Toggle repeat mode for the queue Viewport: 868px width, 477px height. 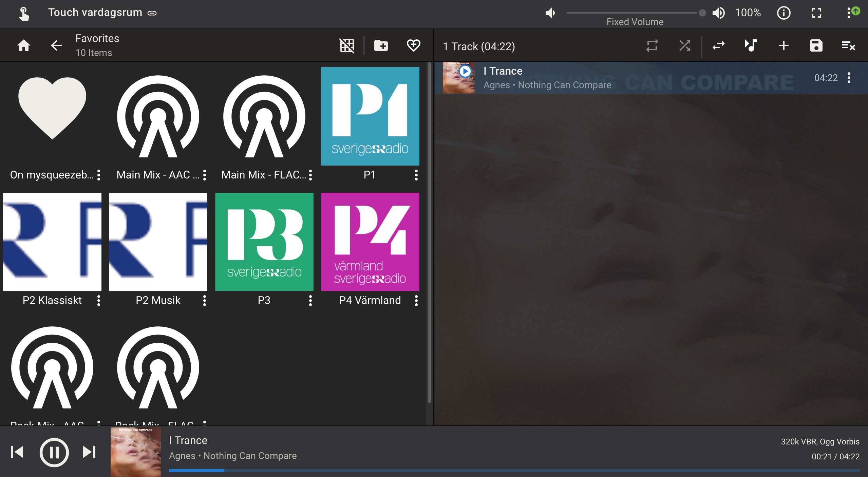coord(652,45)
